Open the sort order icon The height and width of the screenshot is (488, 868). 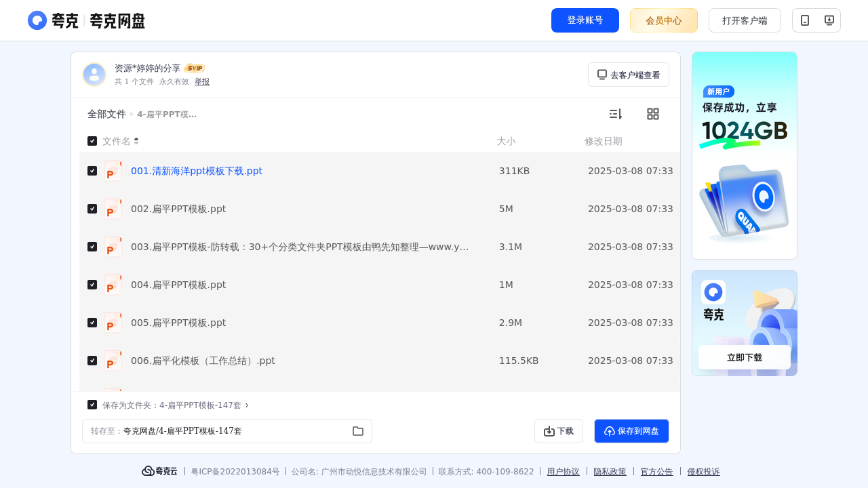615,114
